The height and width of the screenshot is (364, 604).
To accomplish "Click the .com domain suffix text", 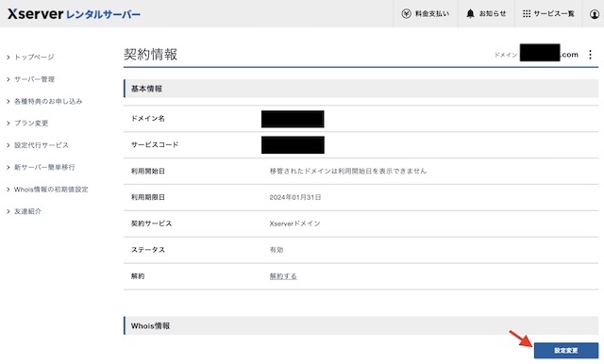I will tap(569, 55).
